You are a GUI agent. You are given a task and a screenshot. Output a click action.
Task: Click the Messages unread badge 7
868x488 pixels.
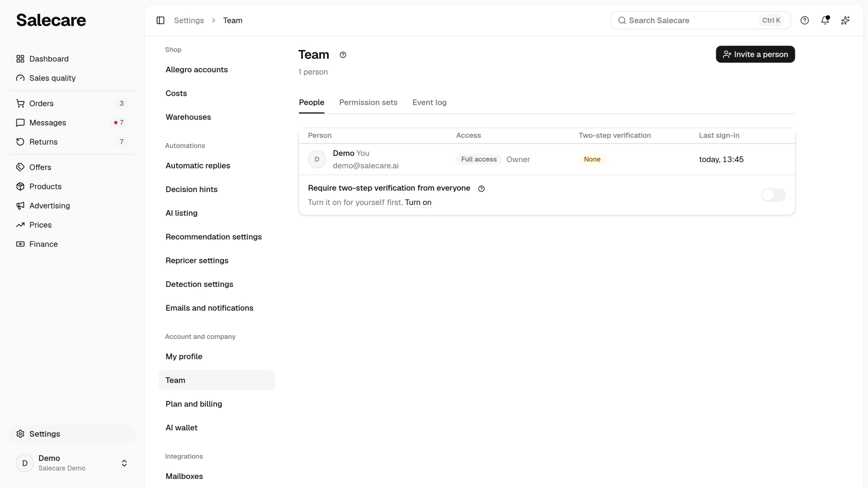point(119,122)
